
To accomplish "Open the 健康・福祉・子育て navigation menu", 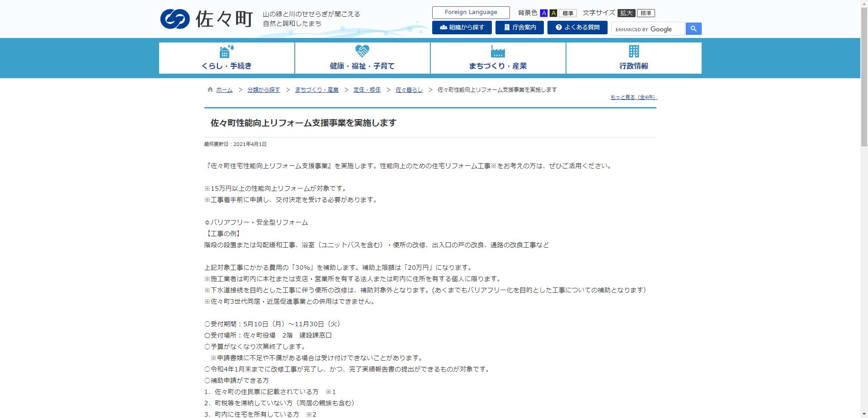I will 362,66.
